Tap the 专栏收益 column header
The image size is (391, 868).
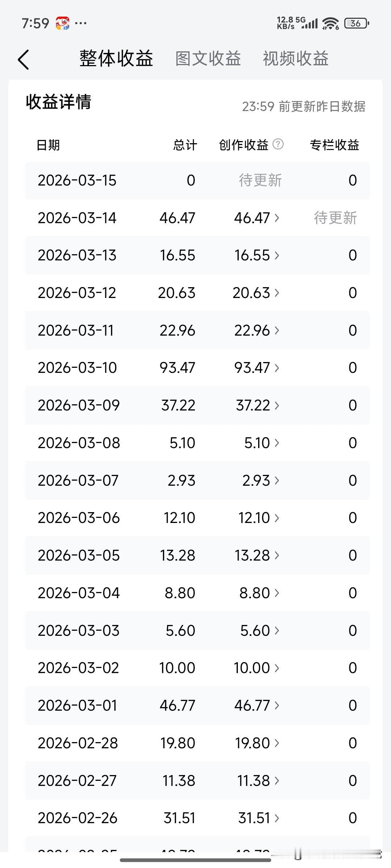click(x=334, y=145)
